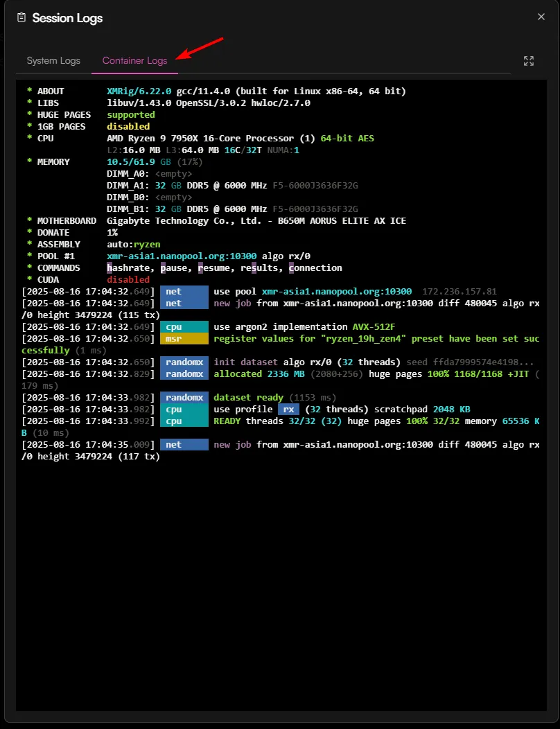Click the XMRig/6.22.0 version text

pos(139,91)
